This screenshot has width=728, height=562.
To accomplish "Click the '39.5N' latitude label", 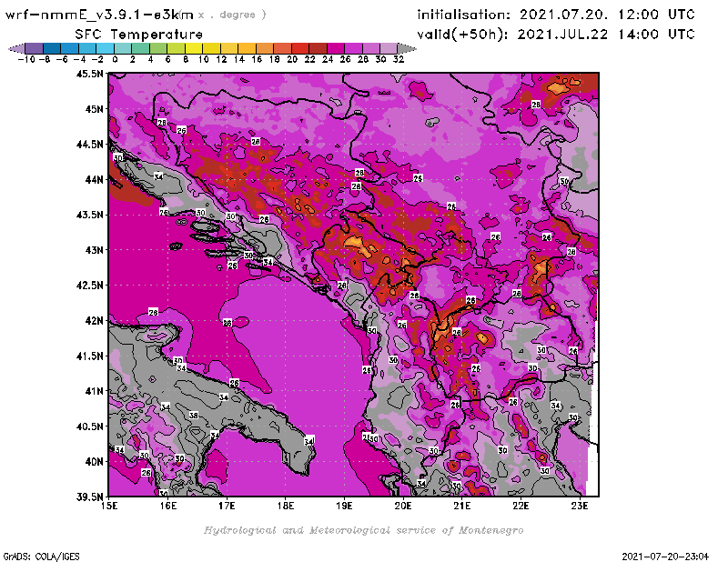I will click(x=89, y=497).
